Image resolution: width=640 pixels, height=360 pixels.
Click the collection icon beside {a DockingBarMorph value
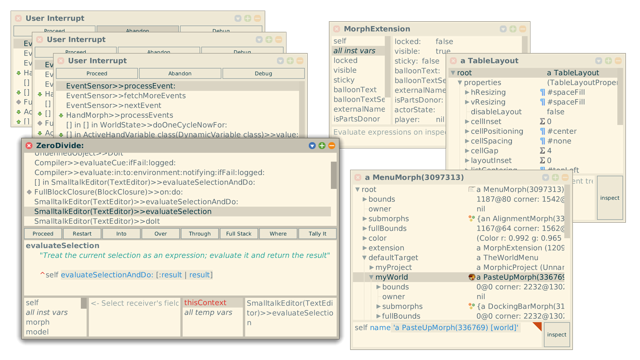coord(472,306)
